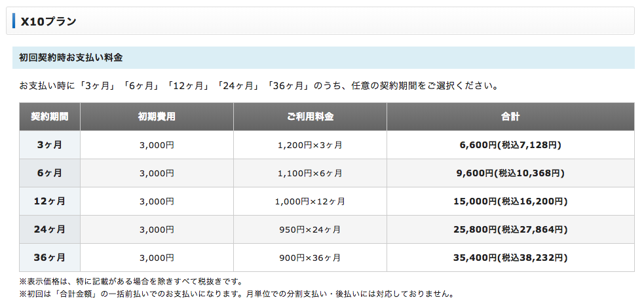Click the total 6,600円(税込7,128円)
644x308 pixels.
tap(510, 145)
